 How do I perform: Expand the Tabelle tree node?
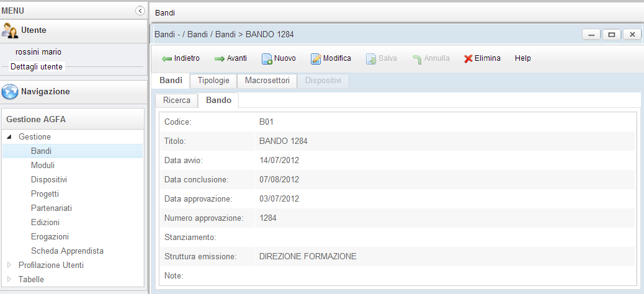pyautogui.click(x=9, y=280)
